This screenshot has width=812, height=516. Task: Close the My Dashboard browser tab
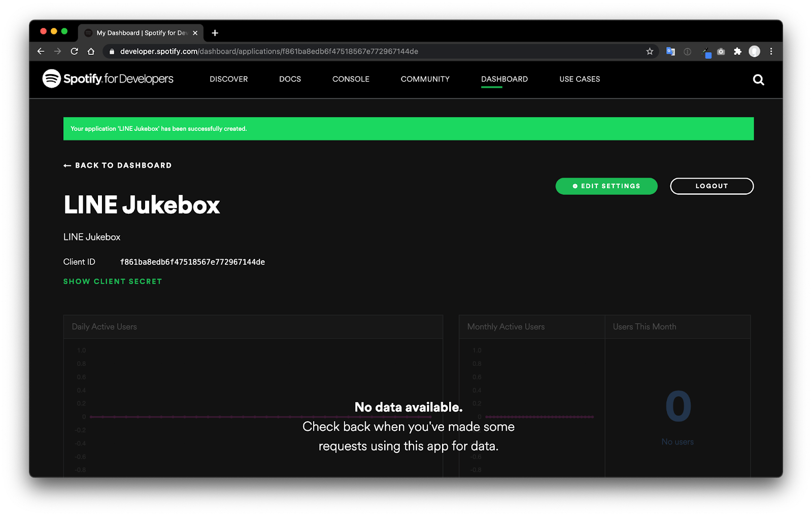pos(195,33)
